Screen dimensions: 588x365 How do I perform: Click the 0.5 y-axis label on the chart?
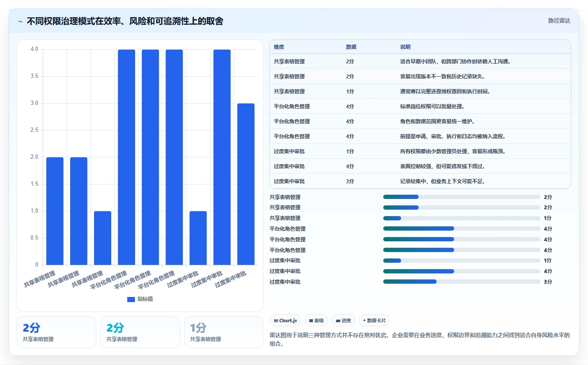click(x=34, y=238)
